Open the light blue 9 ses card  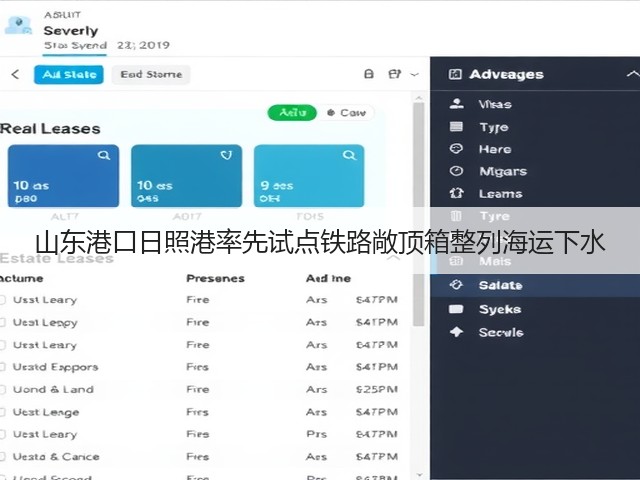click(309, 176)
